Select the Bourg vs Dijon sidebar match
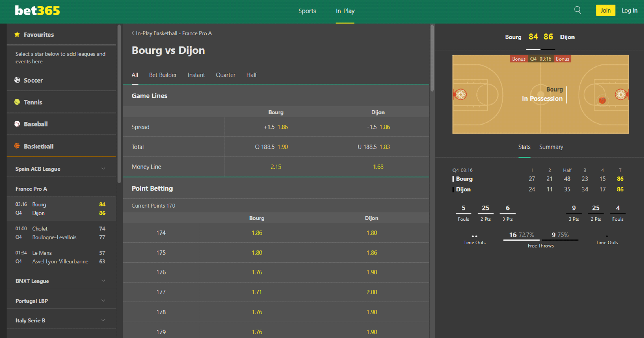 61,209
